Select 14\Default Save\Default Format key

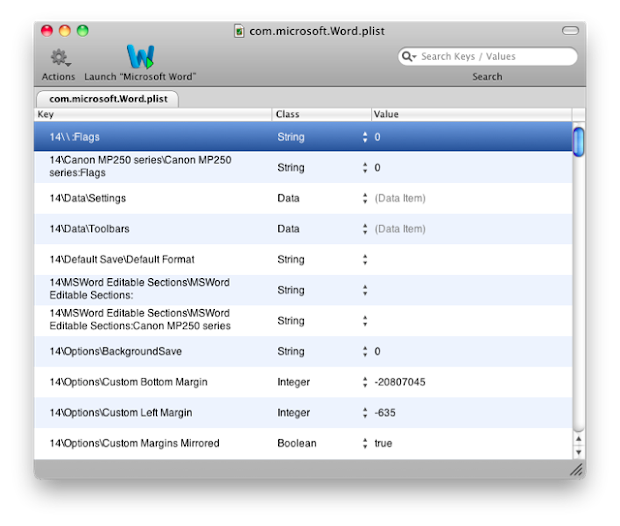tap(122, 259)
